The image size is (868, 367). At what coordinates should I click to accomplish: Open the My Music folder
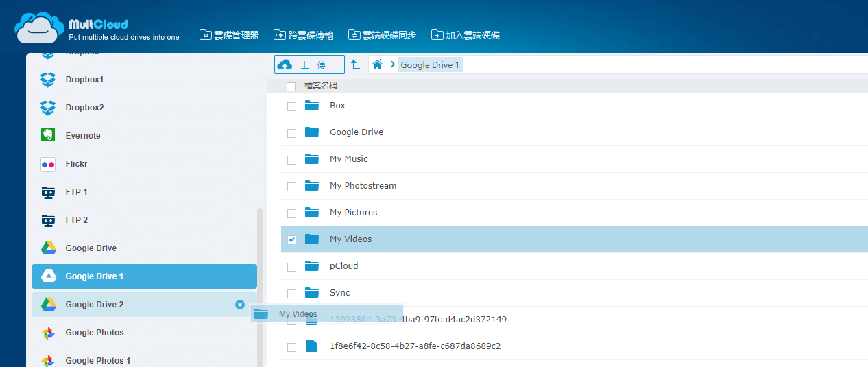click(348, 159)
